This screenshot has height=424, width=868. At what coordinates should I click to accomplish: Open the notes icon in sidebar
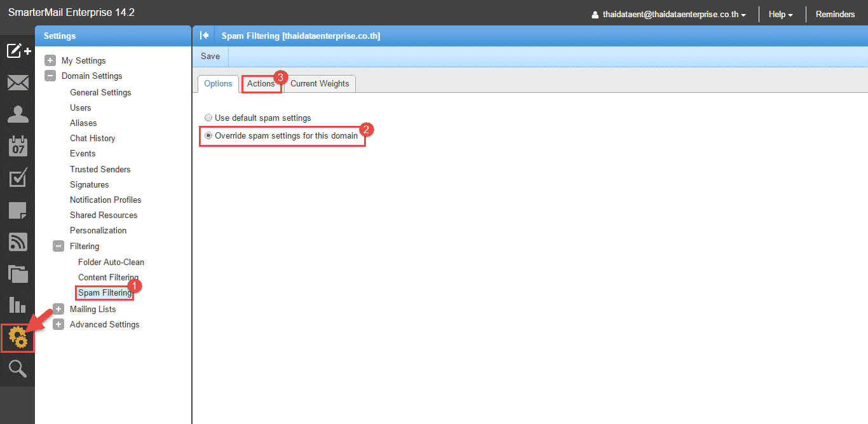(x=18, y=210)
